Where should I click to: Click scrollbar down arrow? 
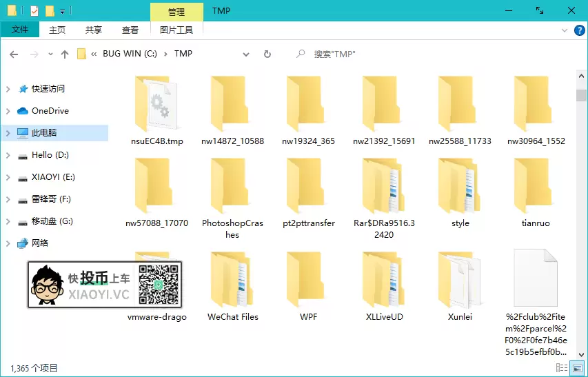tap(581, 354)
